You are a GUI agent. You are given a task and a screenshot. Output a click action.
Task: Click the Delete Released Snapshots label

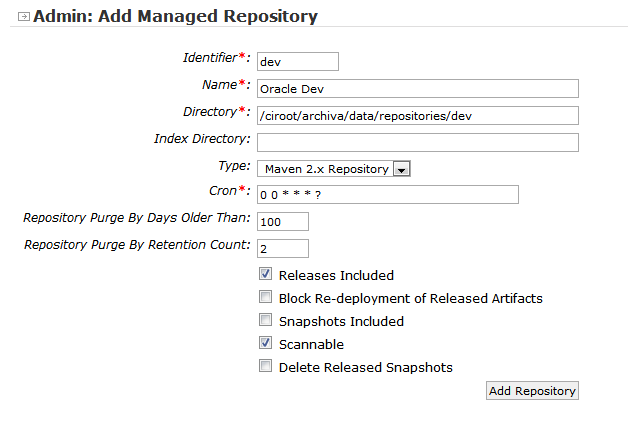[x=365, y=367]
